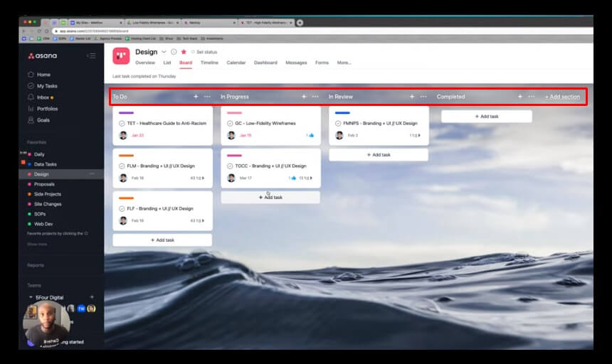The height and width of the screenshot is (364, 612).
Task: Expand subtasks on FMNPS task card
Action: (x=417, y=135)
